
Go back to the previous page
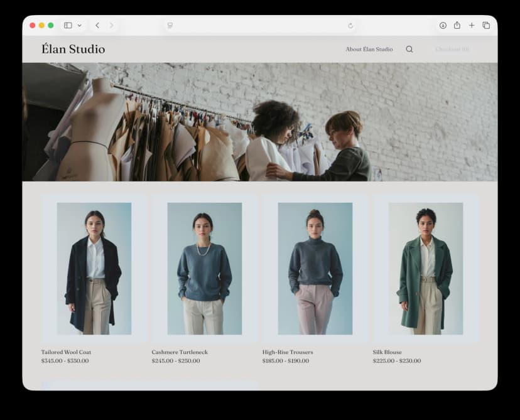(x=97, y=25)
